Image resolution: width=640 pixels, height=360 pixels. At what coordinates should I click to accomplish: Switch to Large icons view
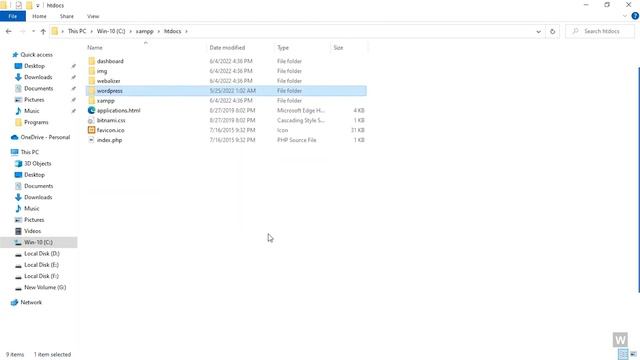633,354
